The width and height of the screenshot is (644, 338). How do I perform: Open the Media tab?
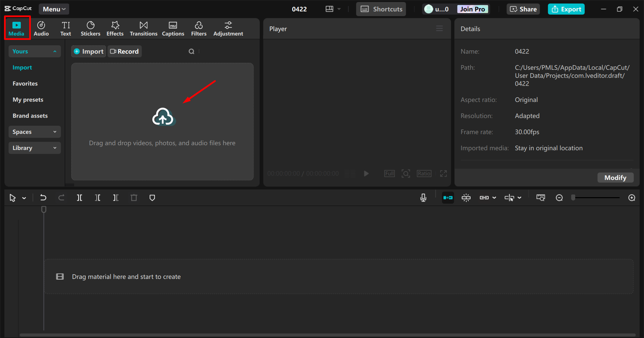(16, 29)
